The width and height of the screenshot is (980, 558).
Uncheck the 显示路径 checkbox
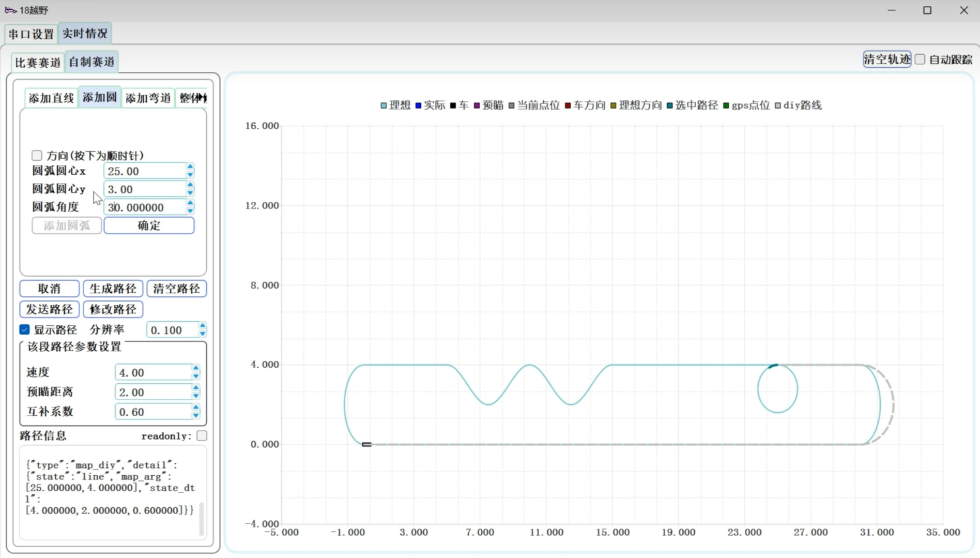(x=24, y=329)
